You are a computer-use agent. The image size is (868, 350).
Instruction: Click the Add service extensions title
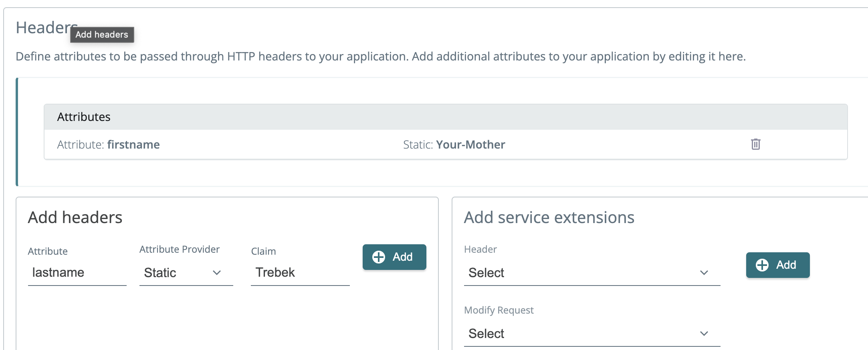(549, 217)
